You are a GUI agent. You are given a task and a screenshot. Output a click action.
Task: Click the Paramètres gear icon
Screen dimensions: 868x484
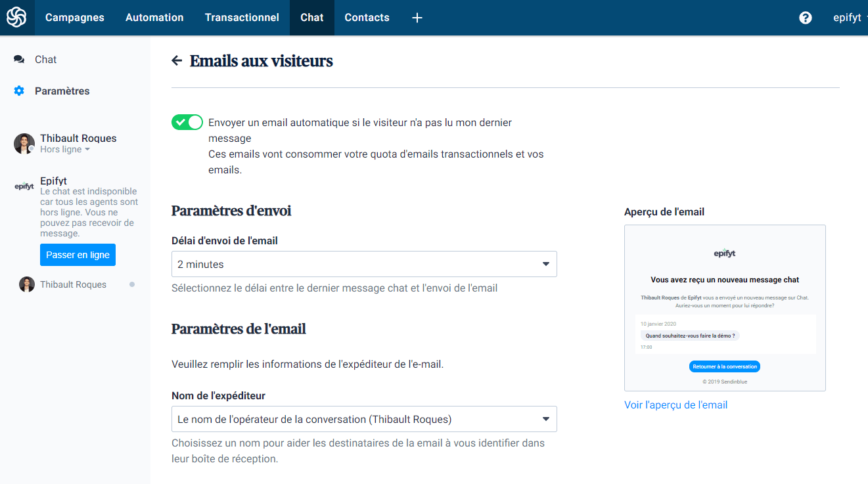coord(19,91)
